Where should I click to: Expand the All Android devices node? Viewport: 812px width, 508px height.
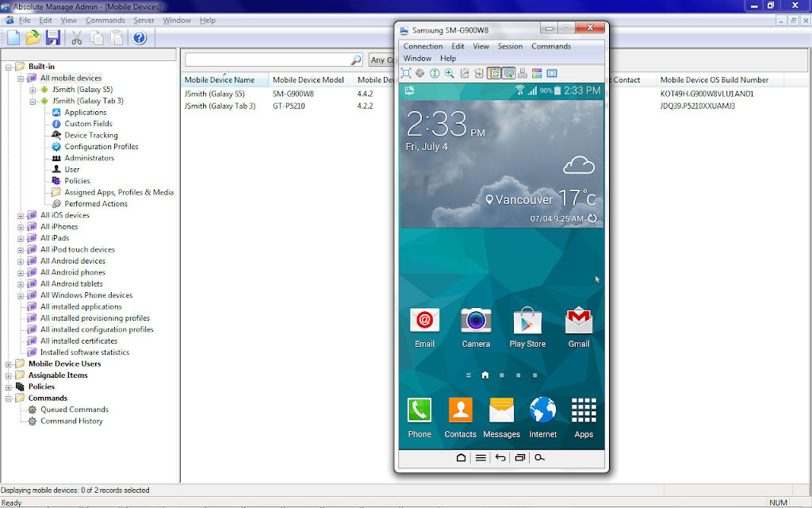[21, 261]
